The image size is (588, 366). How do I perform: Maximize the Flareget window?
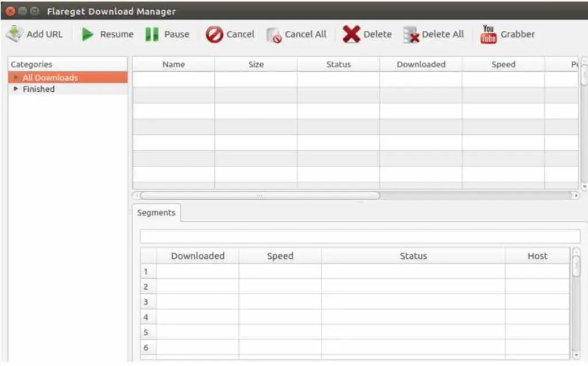pyautogui.click(x=34, y=11)
